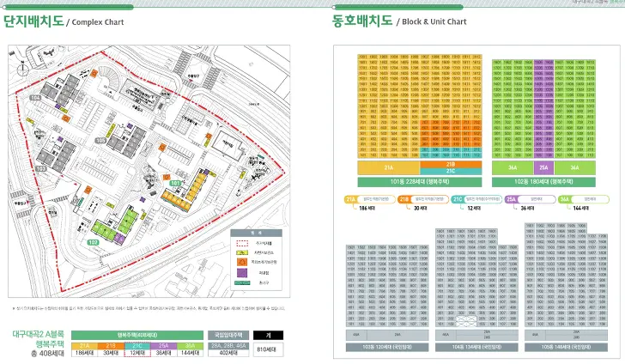Click the '102동 180세대 (행복주택)' bar

(x=543, y=182)
